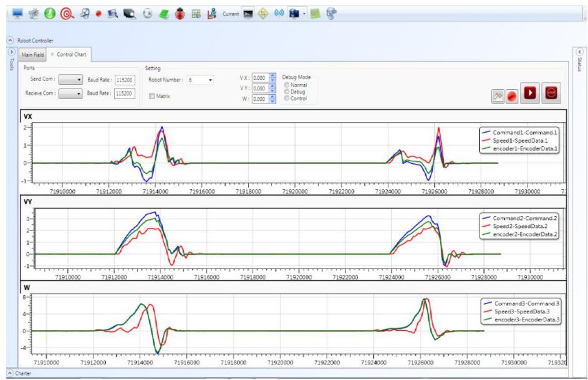Click the VY spinner arrows
Viewport: 588px width, 380px height.
[272, 88]
